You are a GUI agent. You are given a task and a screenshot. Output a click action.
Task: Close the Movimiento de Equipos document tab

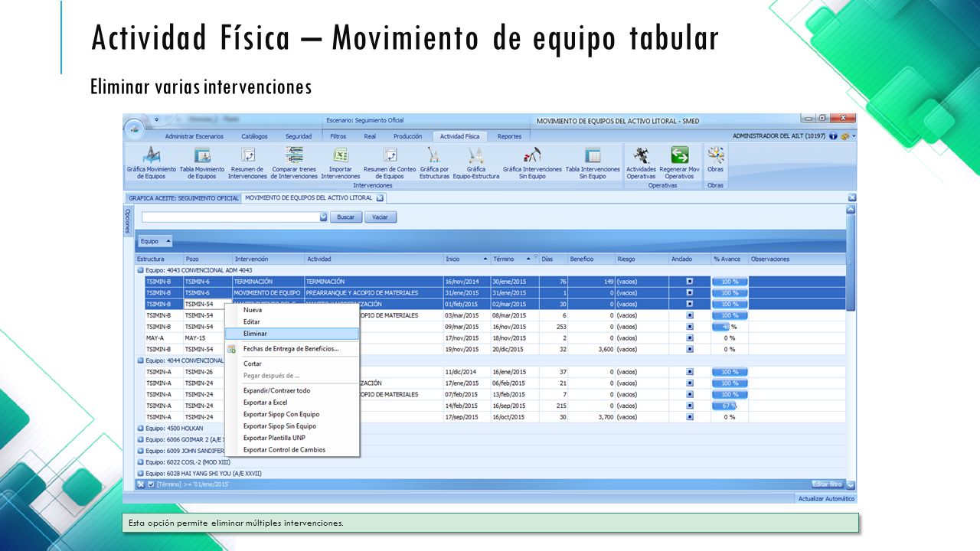click(x=380, y=198)
